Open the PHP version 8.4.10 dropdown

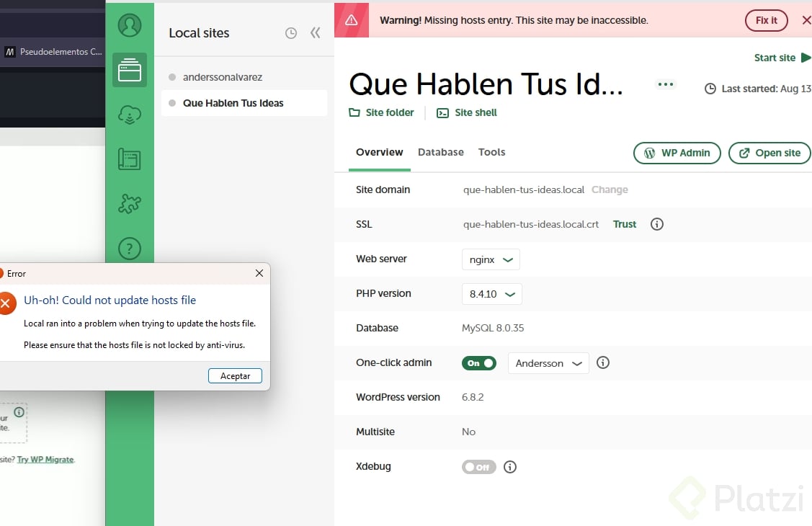click(492, 294)
